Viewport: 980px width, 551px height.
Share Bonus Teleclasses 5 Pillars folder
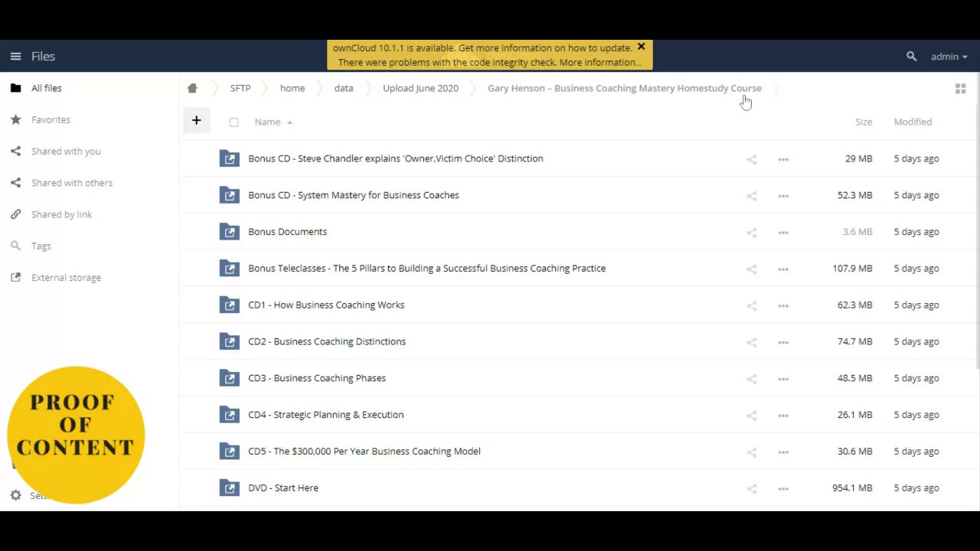tap(751, 269)
